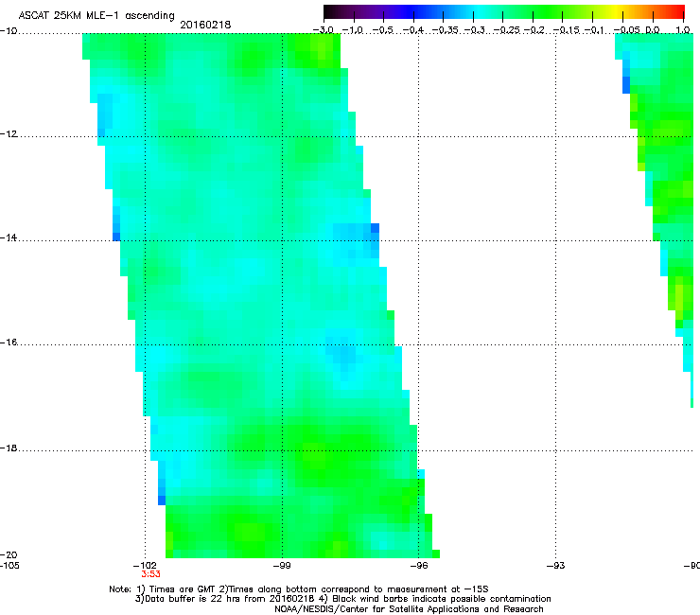Click the -93 longitude axis label
This screenshot has width=700, height=615.
point(555,566)
